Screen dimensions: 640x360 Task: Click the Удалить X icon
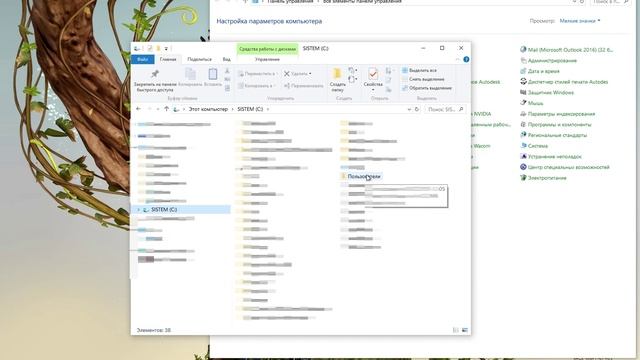pos(287,74)
